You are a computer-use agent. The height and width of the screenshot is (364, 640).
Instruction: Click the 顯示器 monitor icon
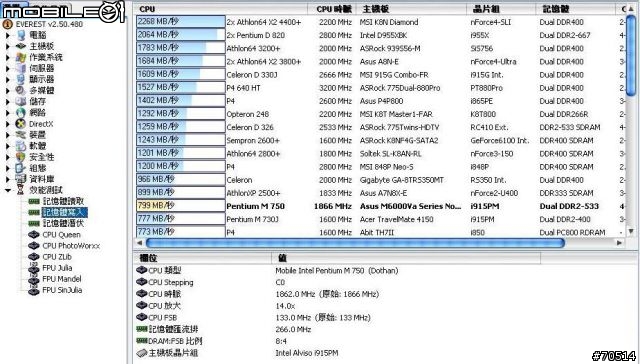point(21,80)
